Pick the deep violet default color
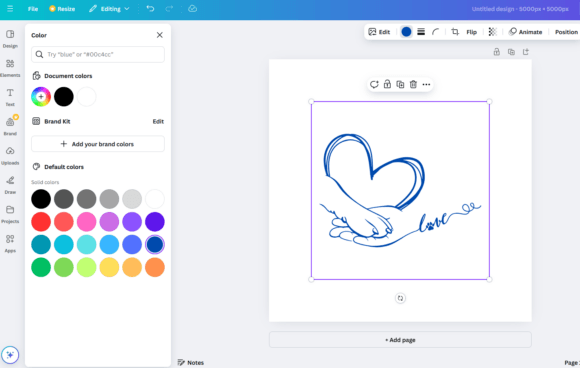The height and width of the screenshot is (368, 580). [155, 222]
